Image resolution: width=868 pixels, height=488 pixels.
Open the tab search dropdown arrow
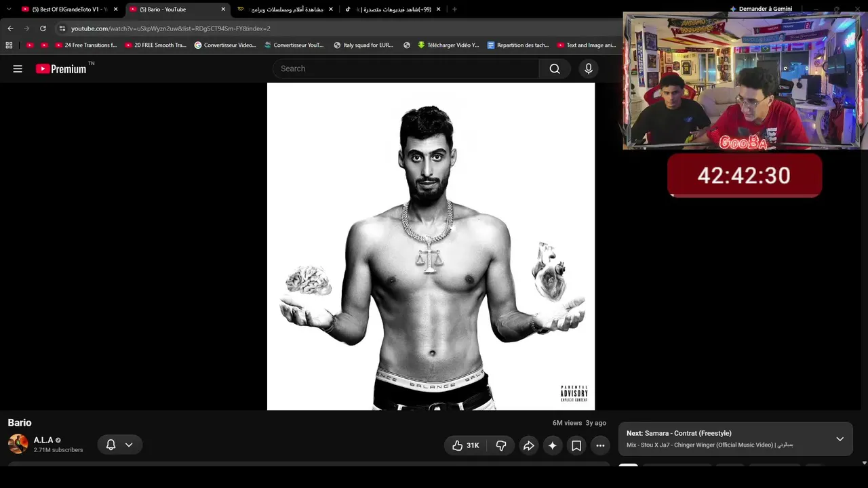click(x=9, y=9)
